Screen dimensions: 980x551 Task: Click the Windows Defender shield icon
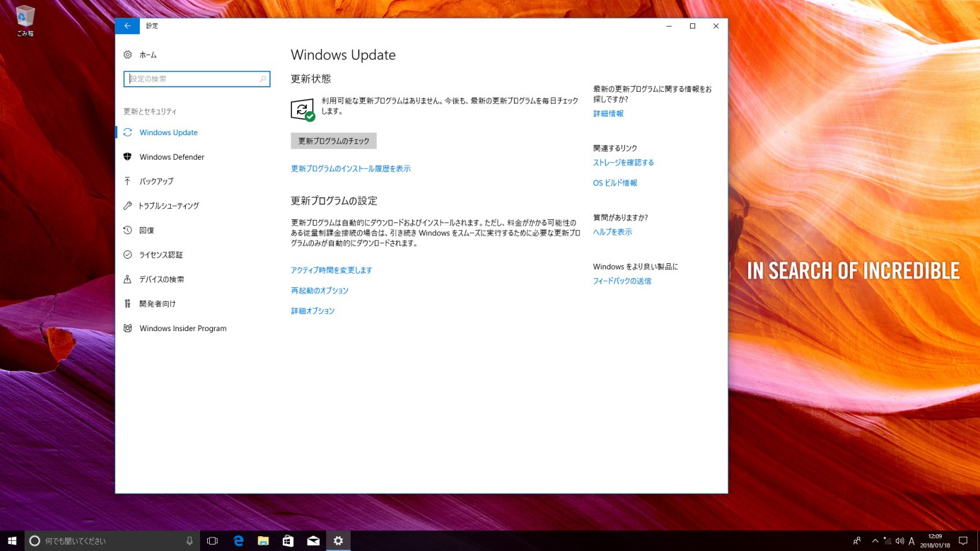[x=128, y=157]
